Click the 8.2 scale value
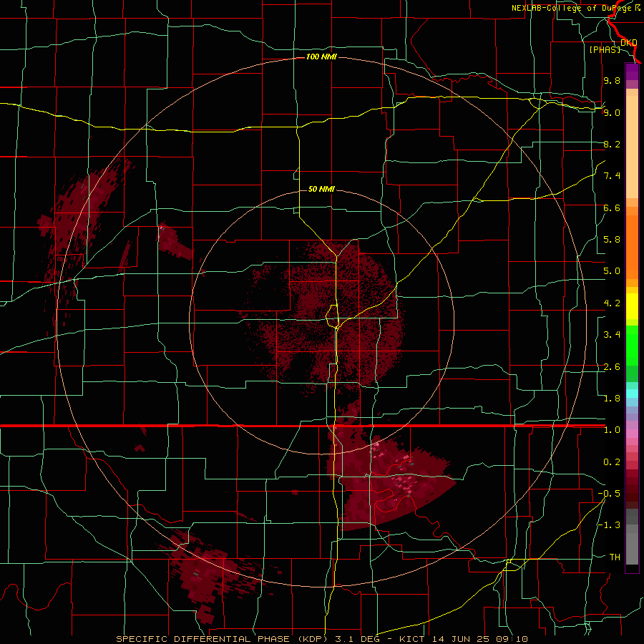The width and height of the screenshot is (644, 644). click(612, 144)
